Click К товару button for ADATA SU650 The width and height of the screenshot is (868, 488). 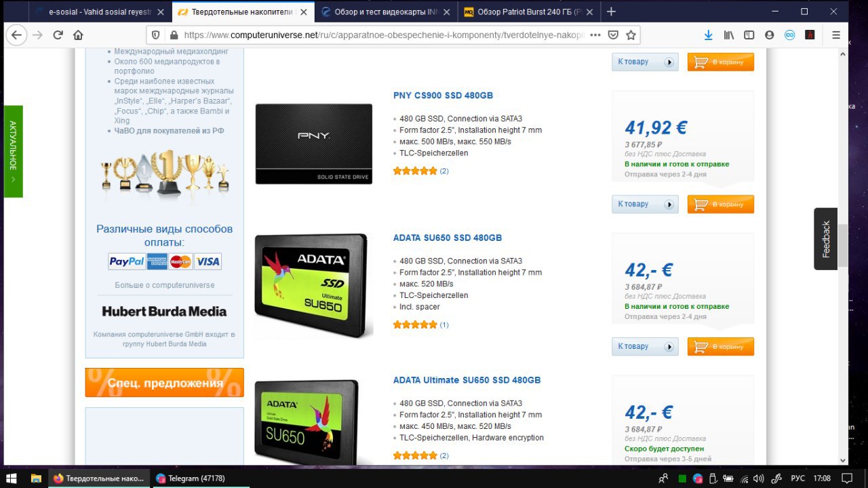(645, 347)
